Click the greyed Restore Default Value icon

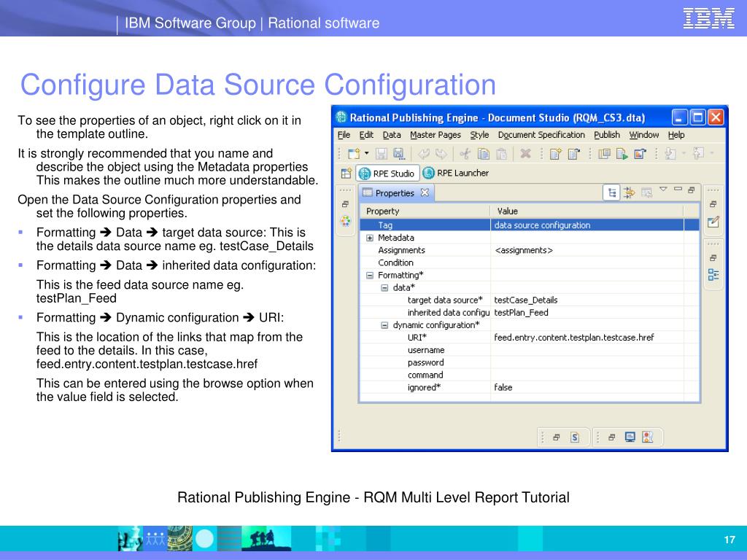tap(646, 192)
